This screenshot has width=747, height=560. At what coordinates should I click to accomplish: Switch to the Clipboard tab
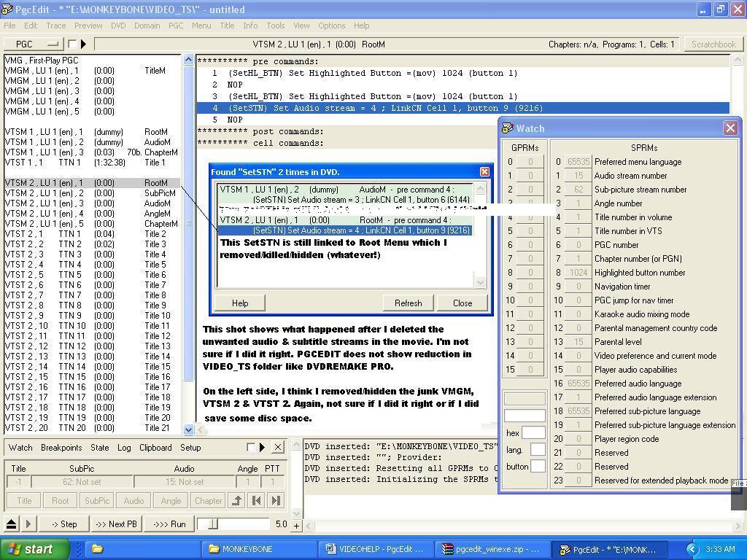(155, 448)
